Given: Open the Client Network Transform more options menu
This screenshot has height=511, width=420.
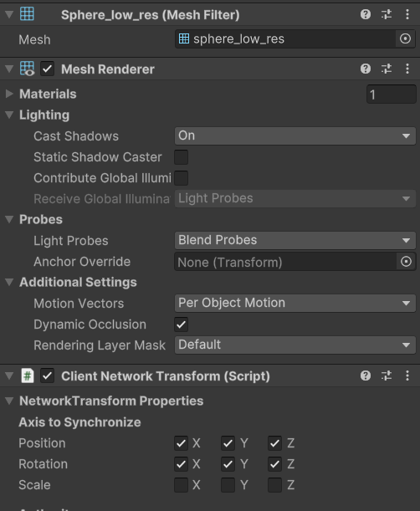Looking at the screenshot, I should pos(407,376).
